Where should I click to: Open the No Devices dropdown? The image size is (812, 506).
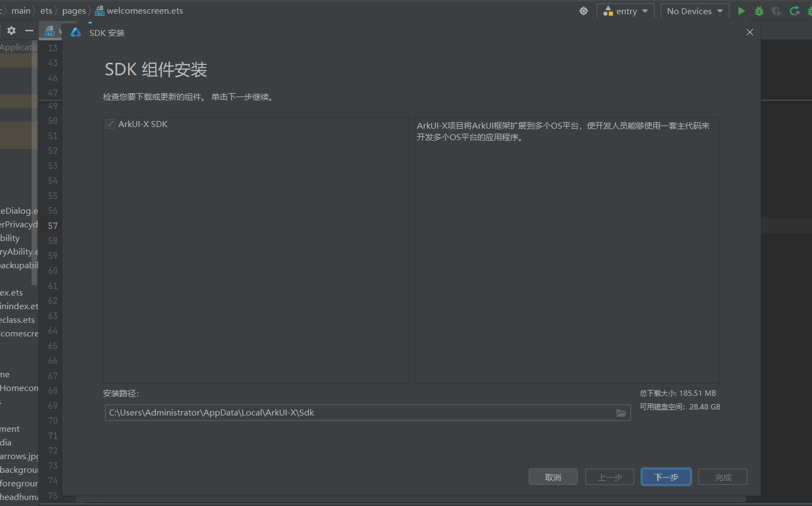tap(695, 11)
